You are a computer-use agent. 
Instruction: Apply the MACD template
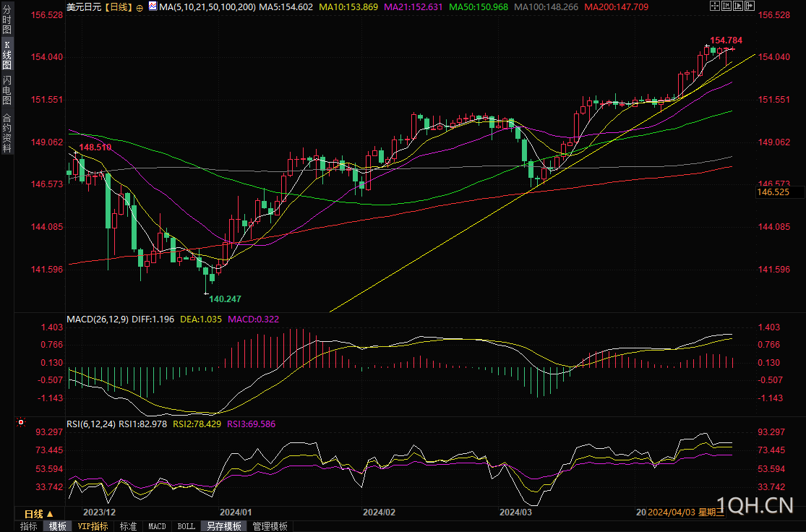coord(157,526)
